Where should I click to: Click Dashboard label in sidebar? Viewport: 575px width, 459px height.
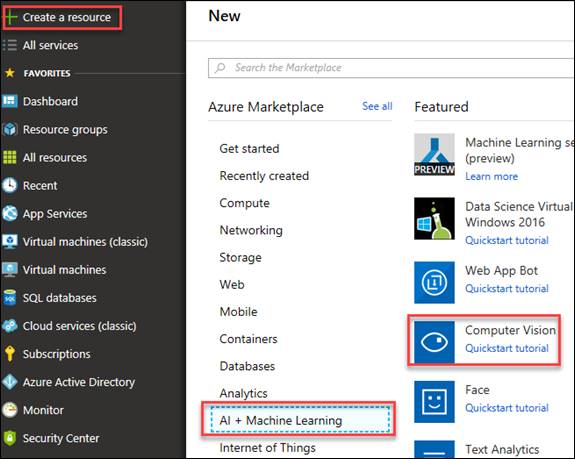(50, 101)
